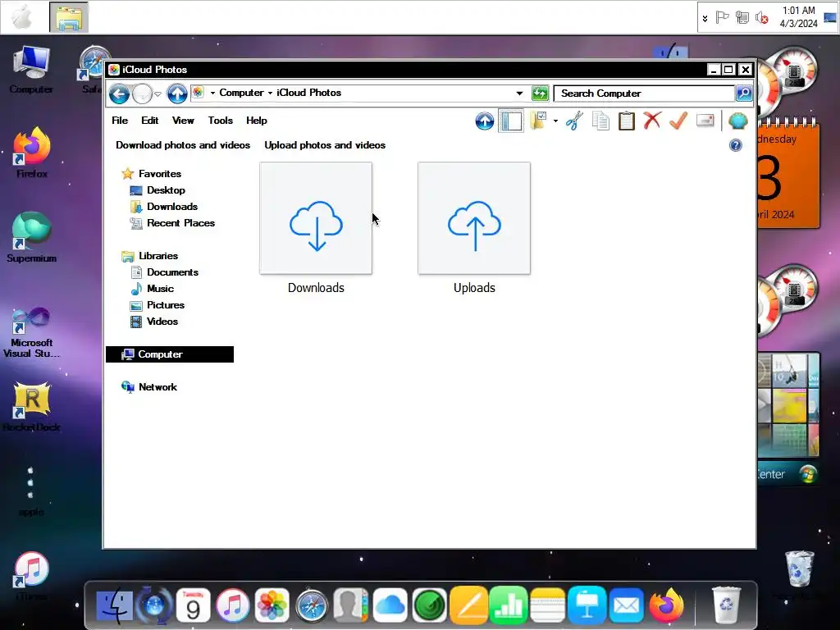This screenshot has height=630, width=840.
Task: Click the envelope mail icon in toolbar
Action: 705,121
